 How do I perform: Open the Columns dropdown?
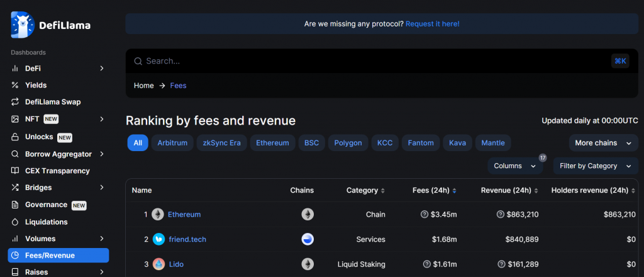(x=516, y=166)
